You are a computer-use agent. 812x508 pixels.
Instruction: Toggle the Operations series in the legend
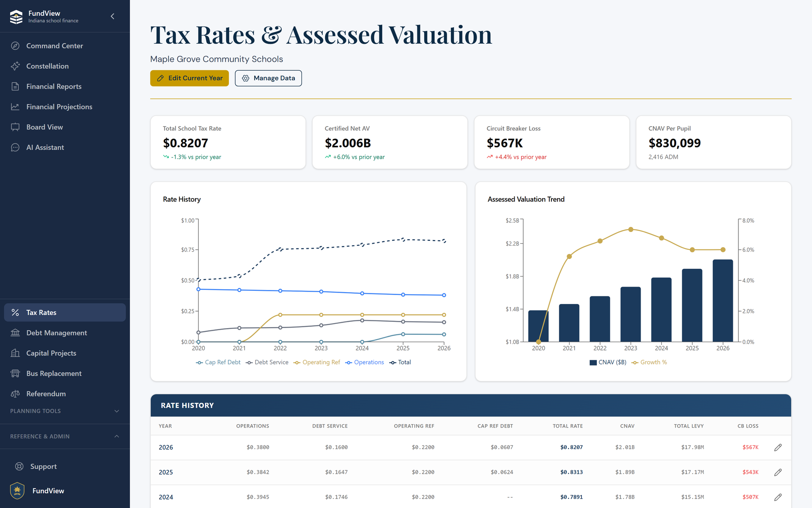[365, 362]
